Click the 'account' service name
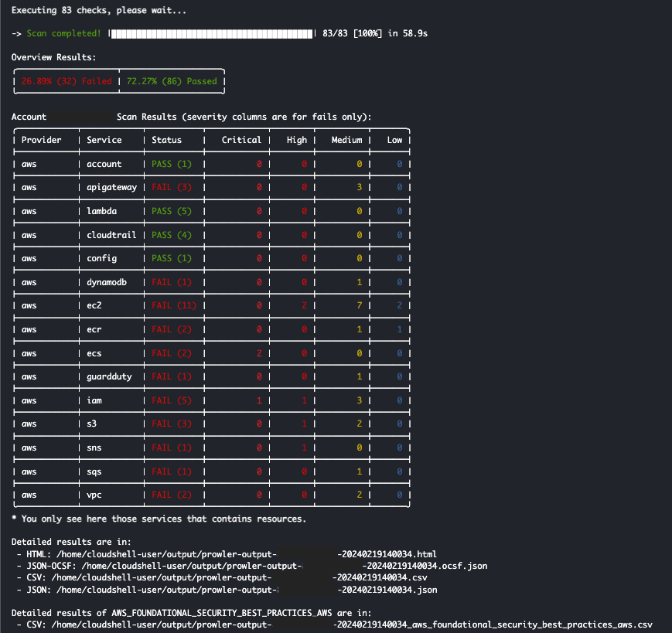 pyautogui.click(x=104, y=164)
